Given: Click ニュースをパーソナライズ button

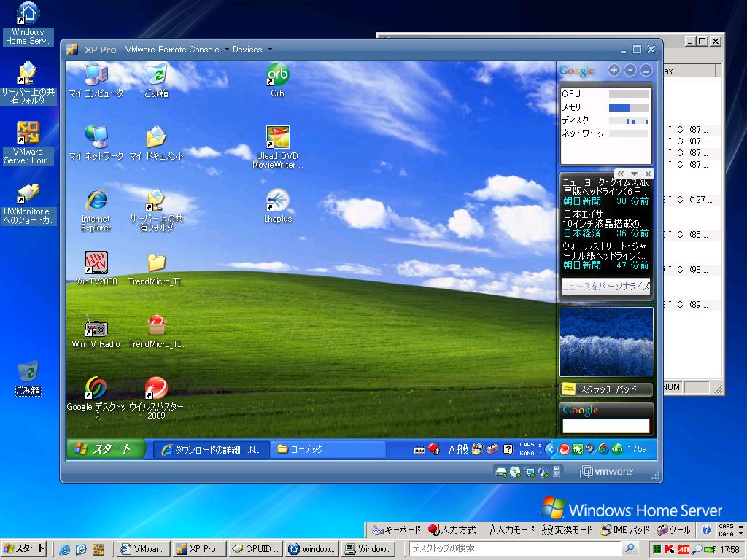Looking at the screenshot, I should click(606, 286).
